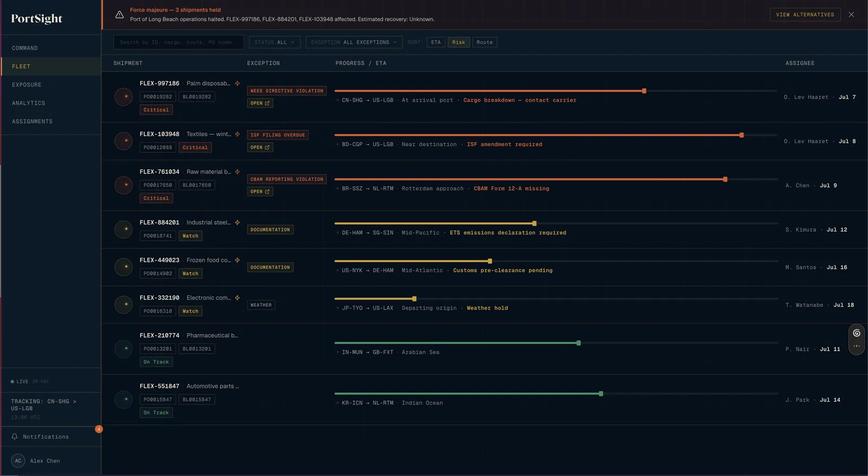Click the SHIPMENT column header
The image size is (868, 476).
coord(128,63)
